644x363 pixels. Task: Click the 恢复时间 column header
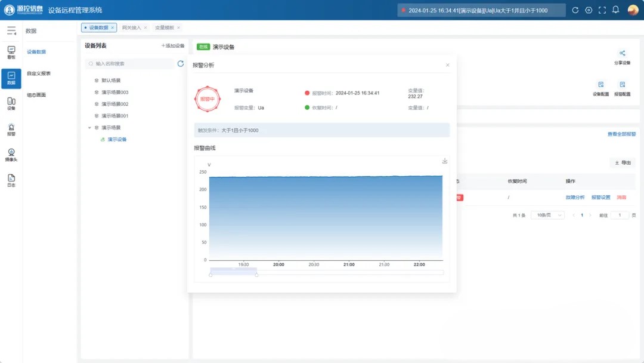point(517,181)
